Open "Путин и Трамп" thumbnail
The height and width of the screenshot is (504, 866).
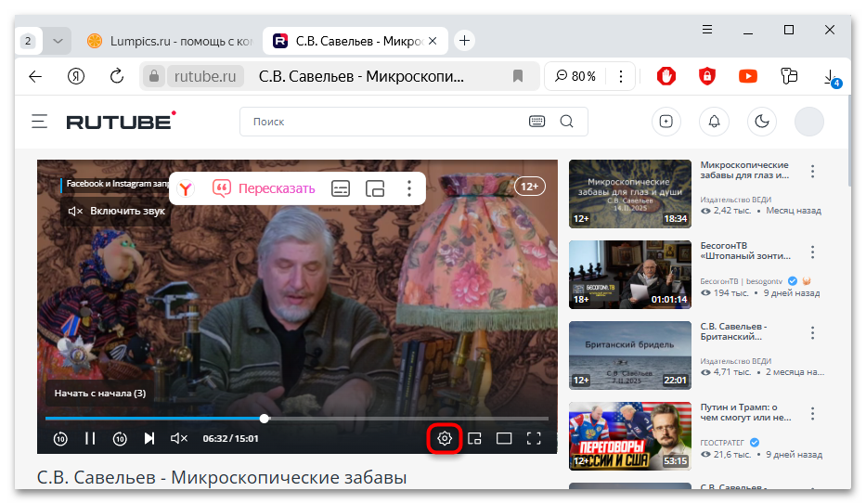(630, 436)
